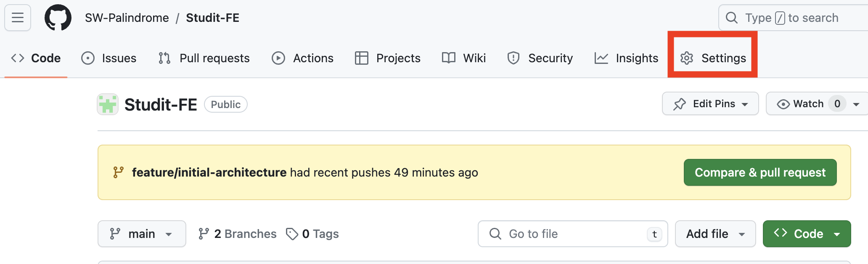Click the magnifier icon in search bar
The width and height of the screenshot is (868, 264).
(732, 18)
